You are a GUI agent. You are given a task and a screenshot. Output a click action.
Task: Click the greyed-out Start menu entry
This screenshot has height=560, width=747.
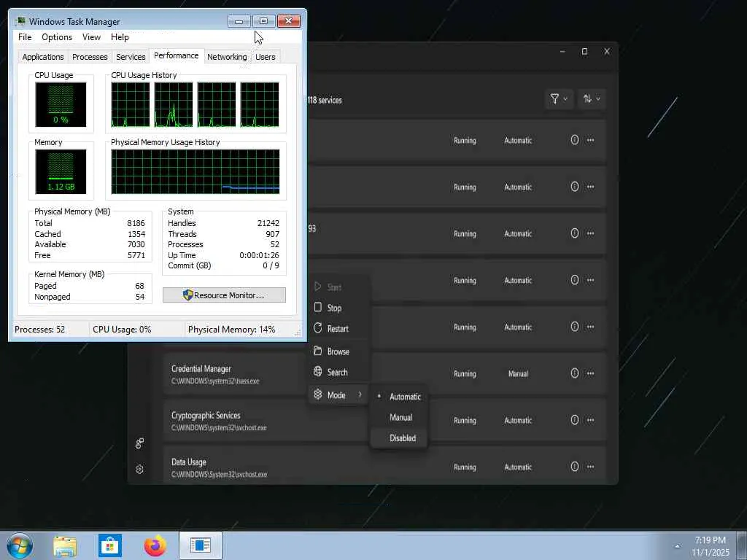340,287
